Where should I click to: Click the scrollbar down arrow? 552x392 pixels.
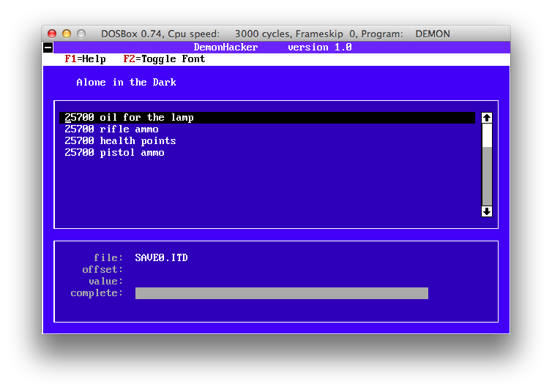[487, 211]
